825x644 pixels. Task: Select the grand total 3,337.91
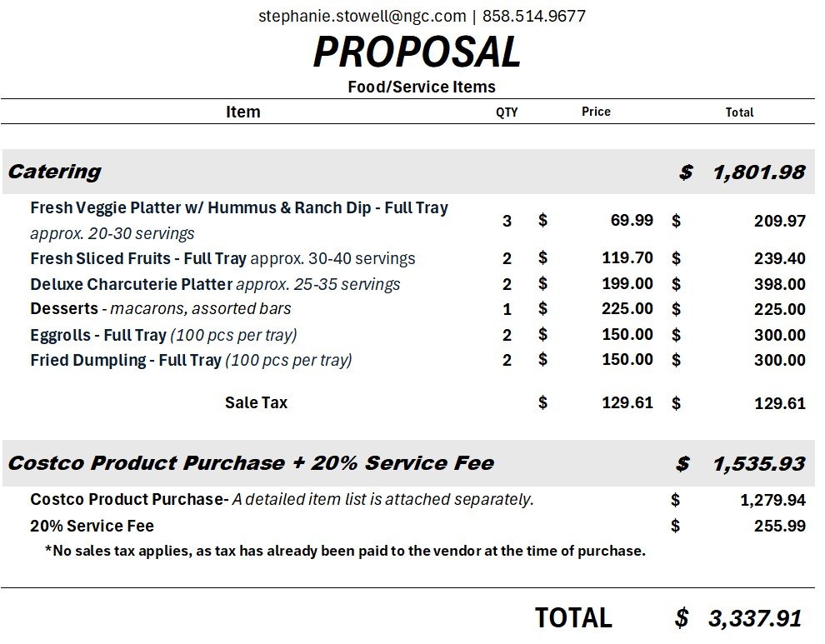pos(754,618)
